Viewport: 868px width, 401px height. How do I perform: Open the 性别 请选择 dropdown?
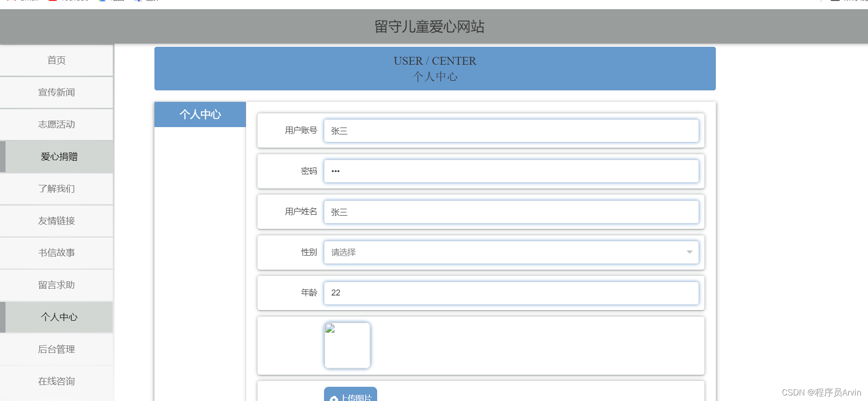click(511, 252)
